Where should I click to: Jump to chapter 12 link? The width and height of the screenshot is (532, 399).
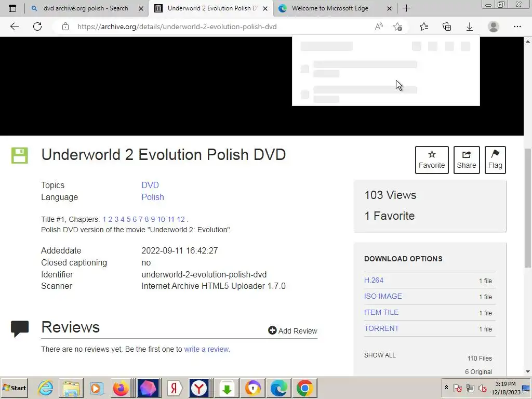181,219
